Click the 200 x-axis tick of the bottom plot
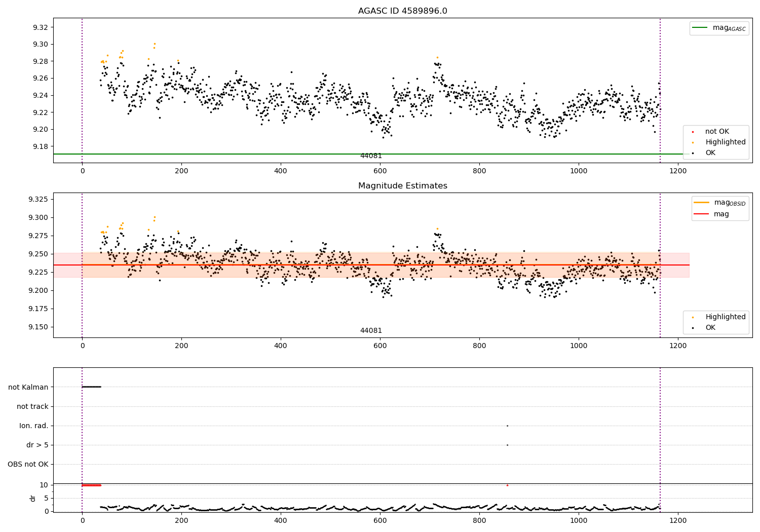 point(181,520)
